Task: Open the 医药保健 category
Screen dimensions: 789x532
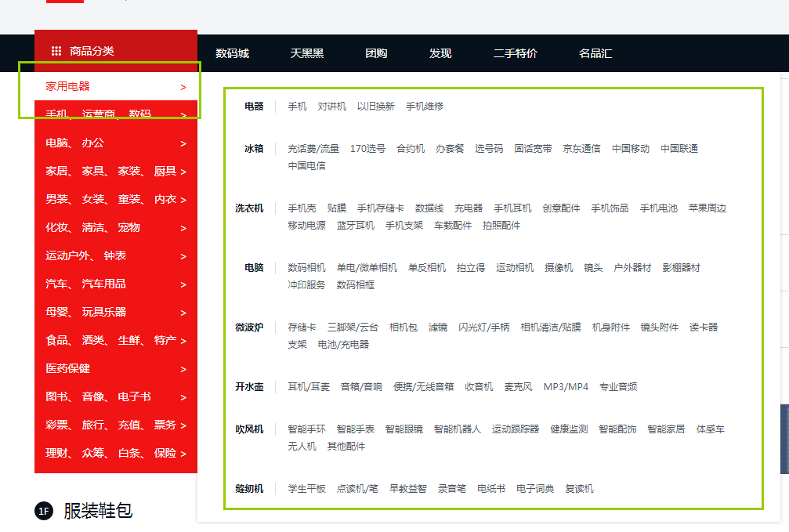Action: [67, 368]
